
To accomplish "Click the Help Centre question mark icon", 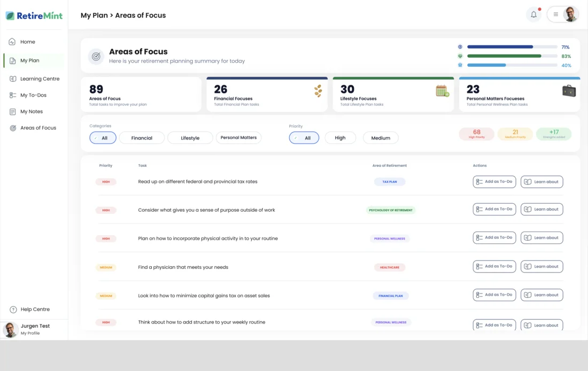I will click(13, 310).
